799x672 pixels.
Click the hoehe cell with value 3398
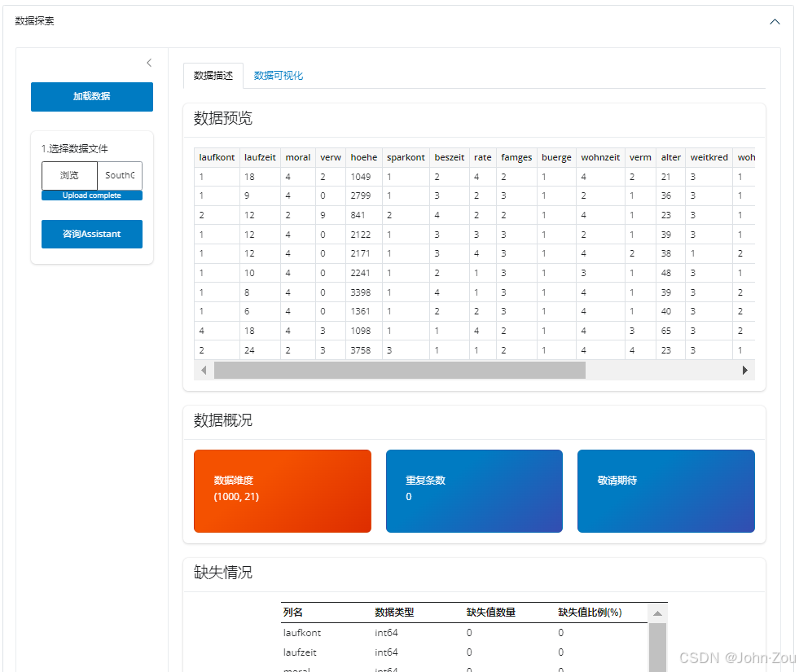click(364, 292)
